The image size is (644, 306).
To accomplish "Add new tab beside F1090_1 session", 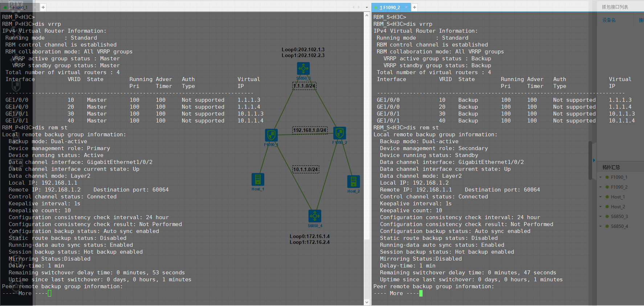I will [43, 7].
